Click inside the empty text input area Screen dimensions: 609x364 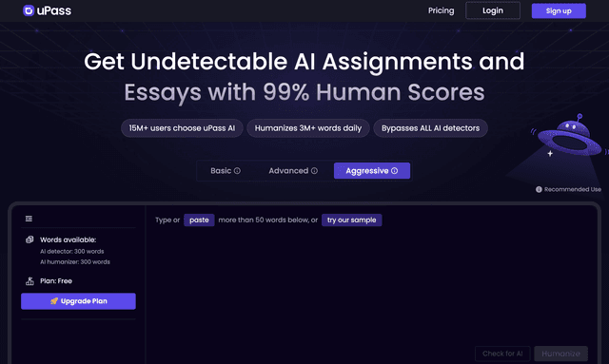point(371,285)
